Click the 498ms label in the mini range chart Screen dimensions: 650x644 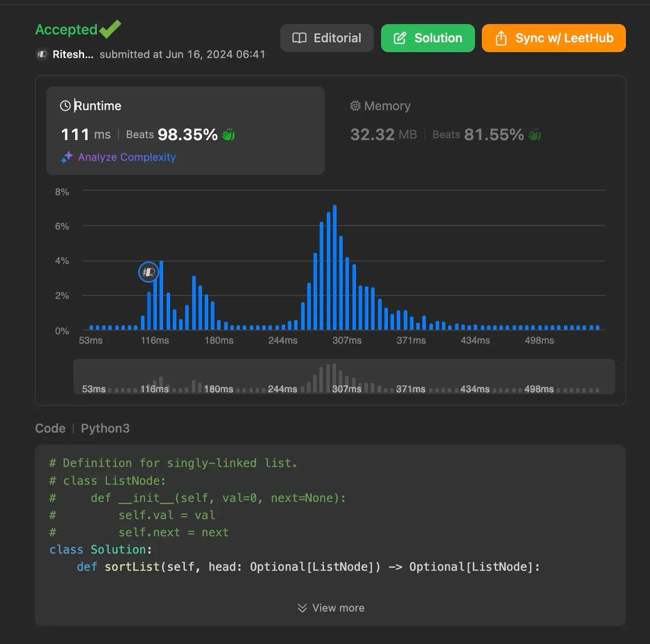[x=539, y=389]
